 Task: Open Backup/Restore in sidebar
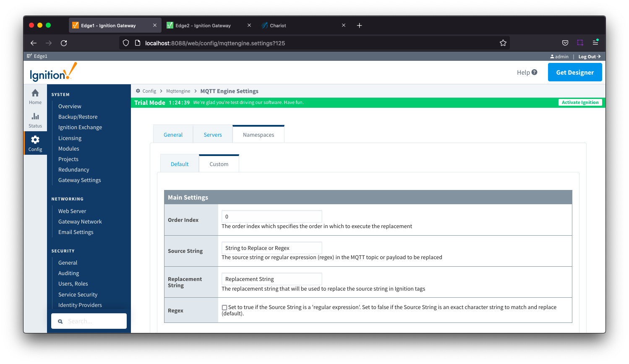tap(78, 117)
